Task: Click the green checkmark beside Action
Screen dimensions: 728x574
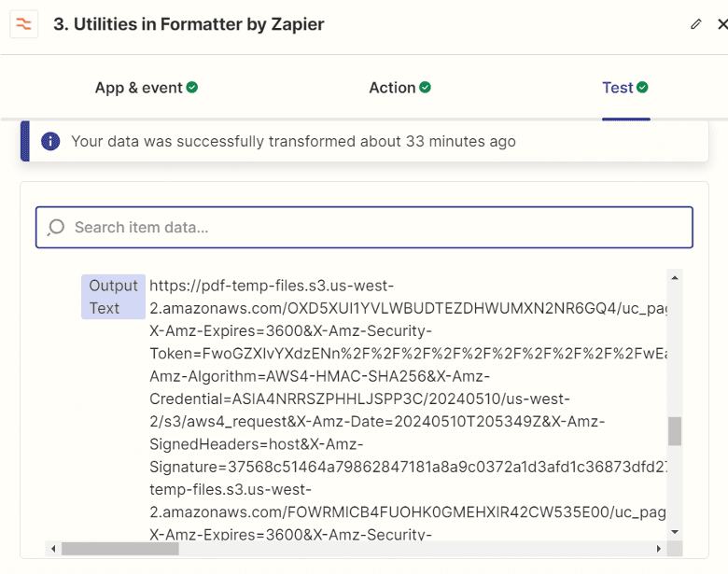Action: tap(425, 88)
